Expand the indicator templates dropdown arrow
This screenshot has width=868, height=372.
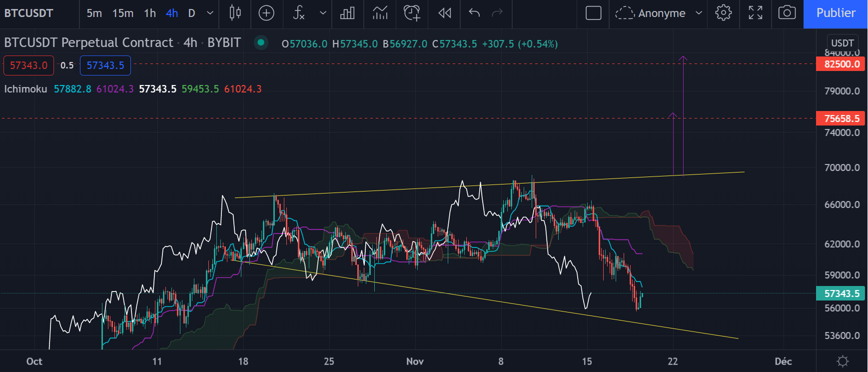pos(323,13)
